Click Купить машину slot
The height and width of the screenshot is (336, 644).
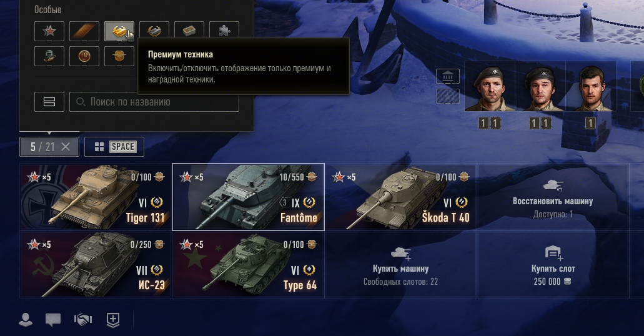(x=400, y=265)
